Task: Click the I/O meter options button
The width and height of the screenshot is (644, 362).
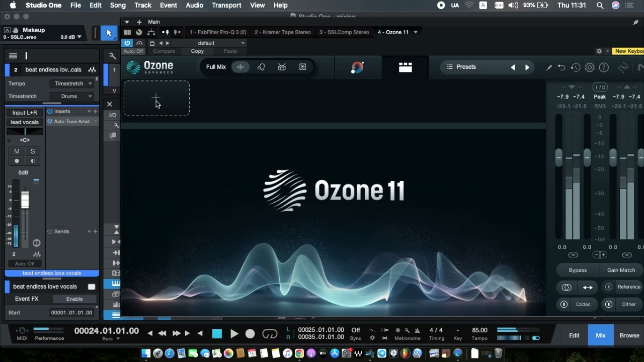Action: (600, 87)
